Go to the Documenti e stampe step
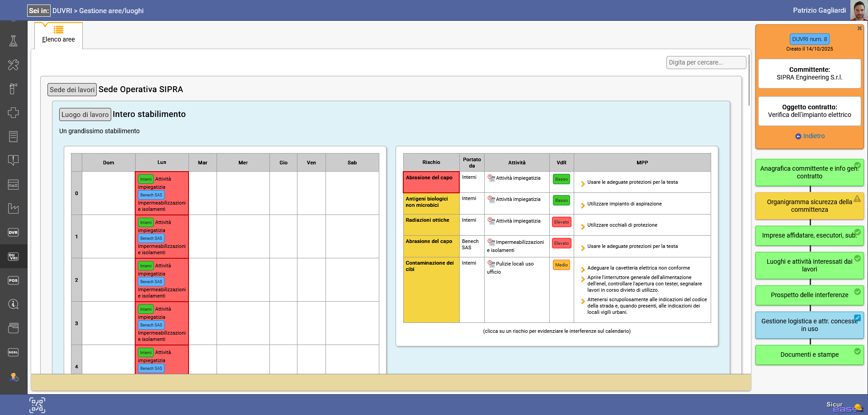868x415 pixels. [x=809, y=354]
